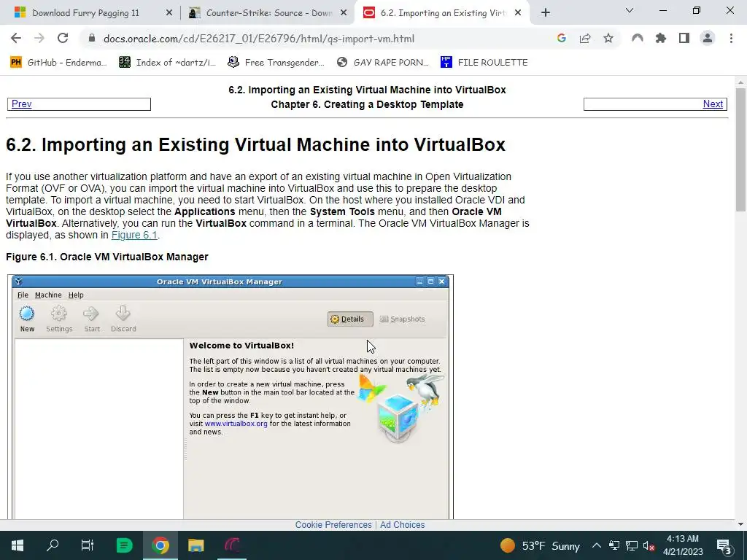Click the scrollbar down arrow
The width and height of the screenshot is (747, 560).
[741, 524]
